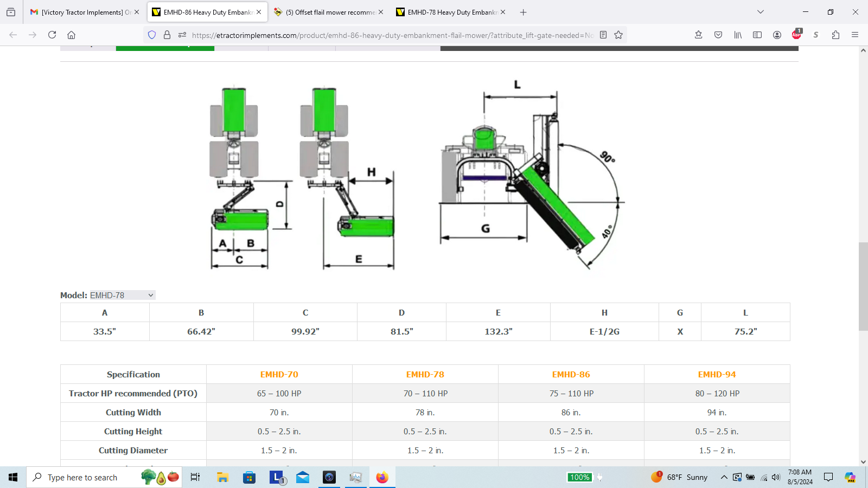
Task: Go to the browser home page
Action: (x=71, y=35)
